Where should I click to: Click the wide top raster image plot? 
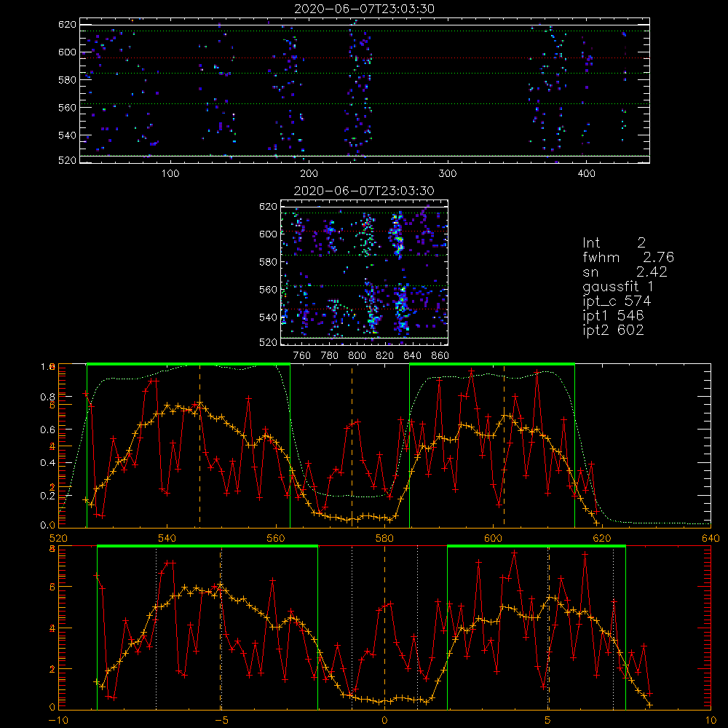coord(365,90)
